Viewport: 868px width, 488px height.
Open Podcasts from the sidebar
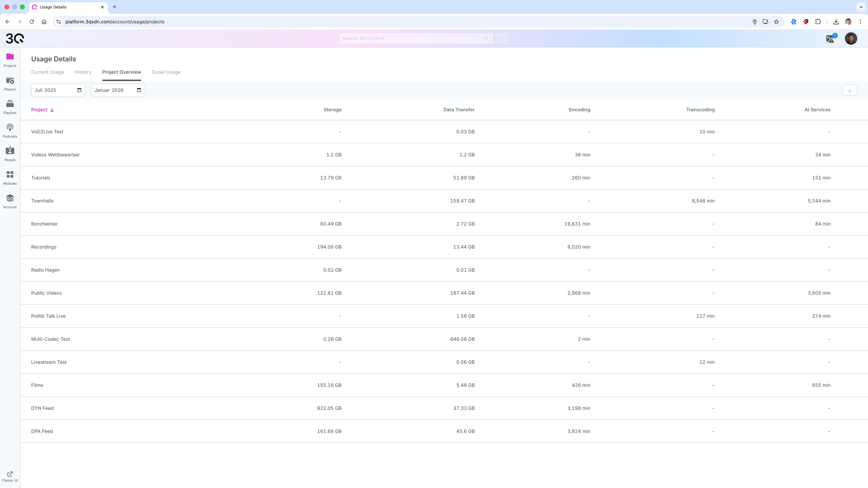(x=10, y=128)
